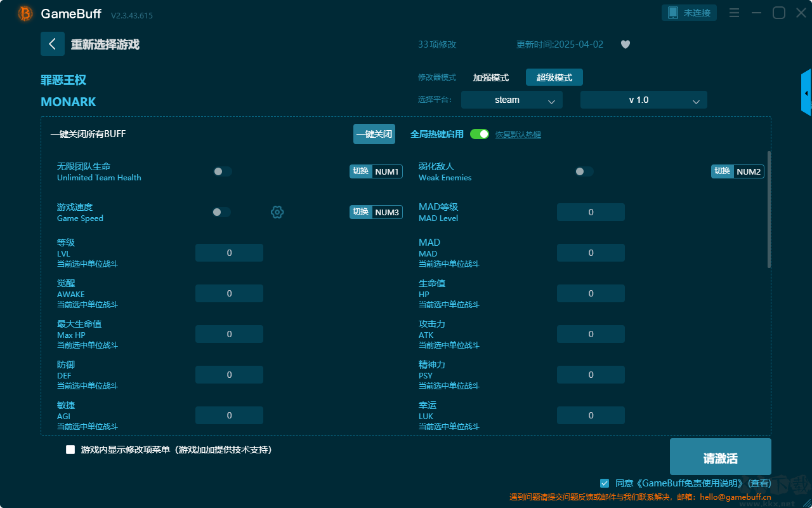Expand the blue side panel arrow
The height and width of the screenshot is (508, 812).
(806, 93)
